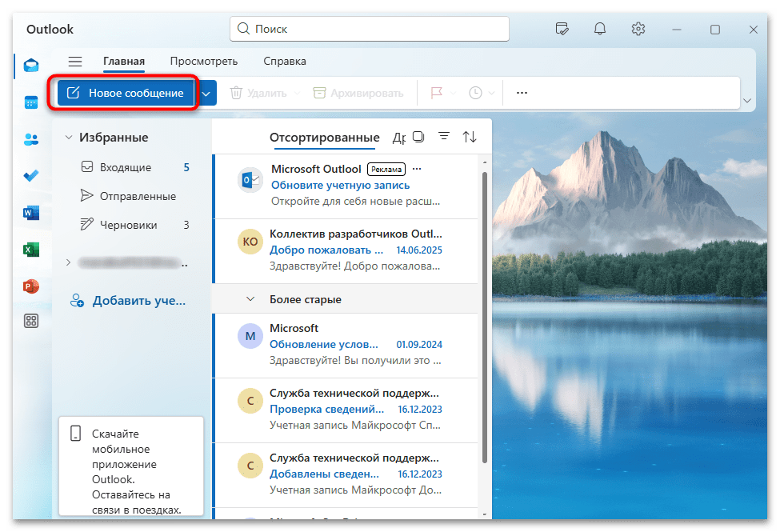Viewport: 780px width, 532px height.
Task: Open the flag dropdown arrow
Action: pyautogui.click(x=453, y=93)
